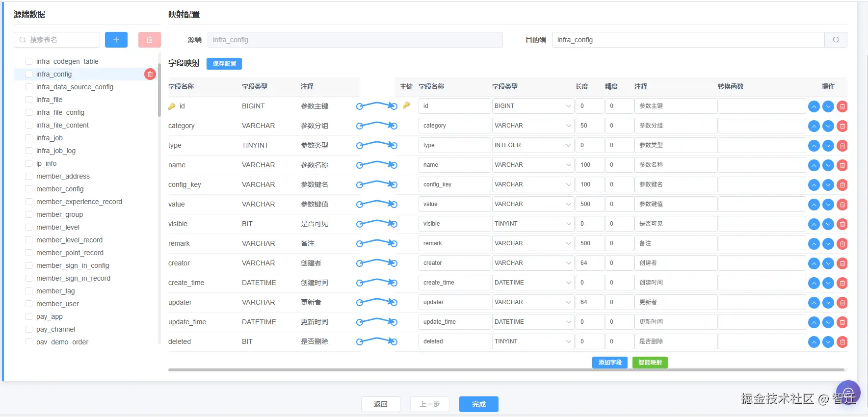The width and height of the screenshot is (868, 417).
Task: Delete the remark field mapping row
Action: (x=842, y=244)
